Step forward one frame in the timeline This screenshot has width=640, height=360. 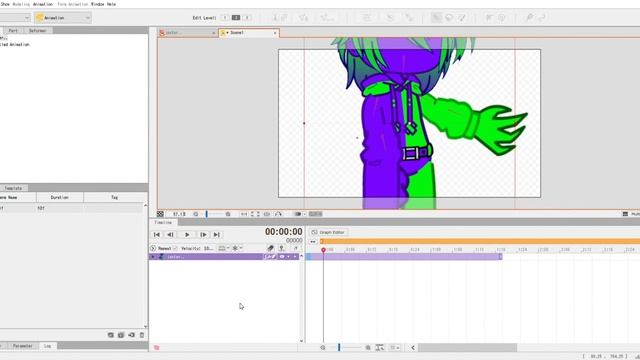coord(203,235)
